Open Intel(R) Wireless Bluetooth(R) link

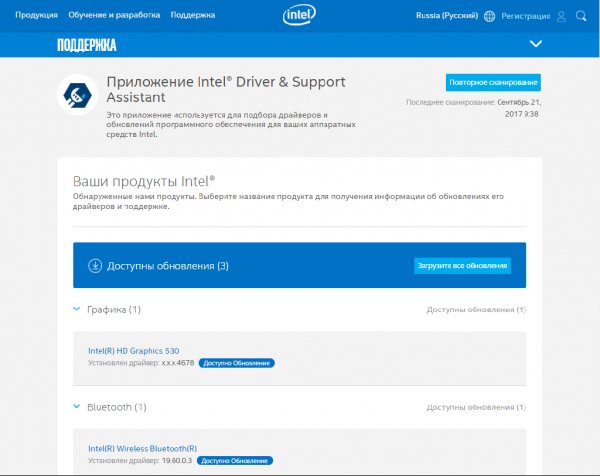(x=142, y=448)
